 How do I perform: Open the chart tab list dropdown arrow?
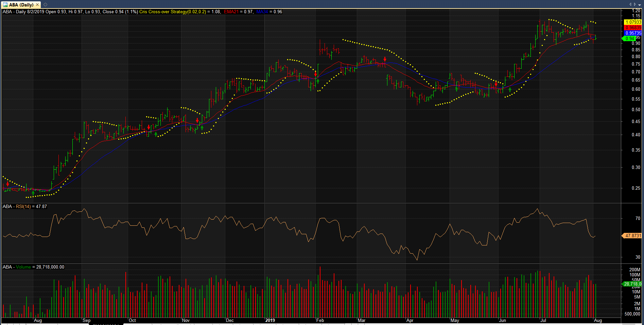coord(640,5)
